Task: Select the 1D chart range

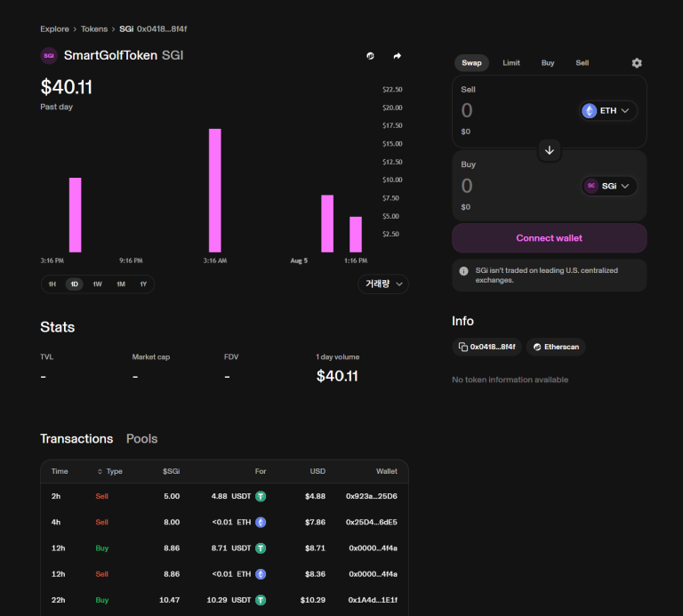Action: [75, 284]
